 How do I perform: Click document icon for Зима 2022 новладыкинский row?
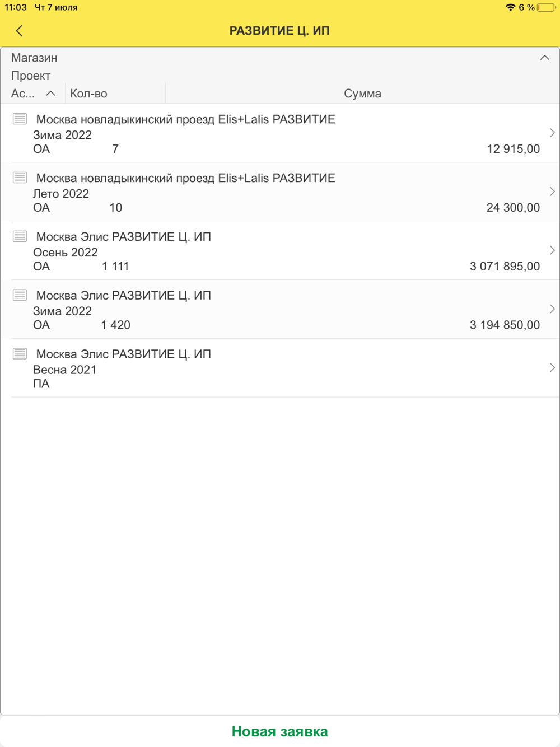pyautogui.click(x=20, y=119)
